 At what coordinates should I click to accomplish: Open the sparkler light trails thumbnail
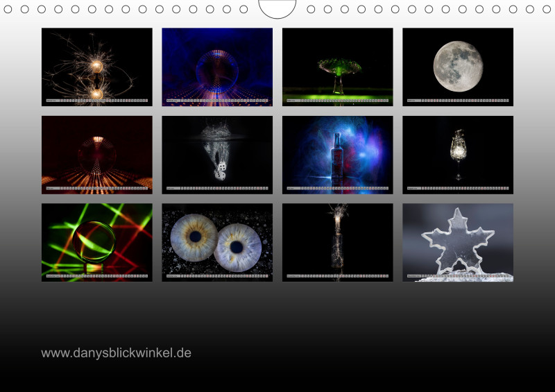(96, 64)
